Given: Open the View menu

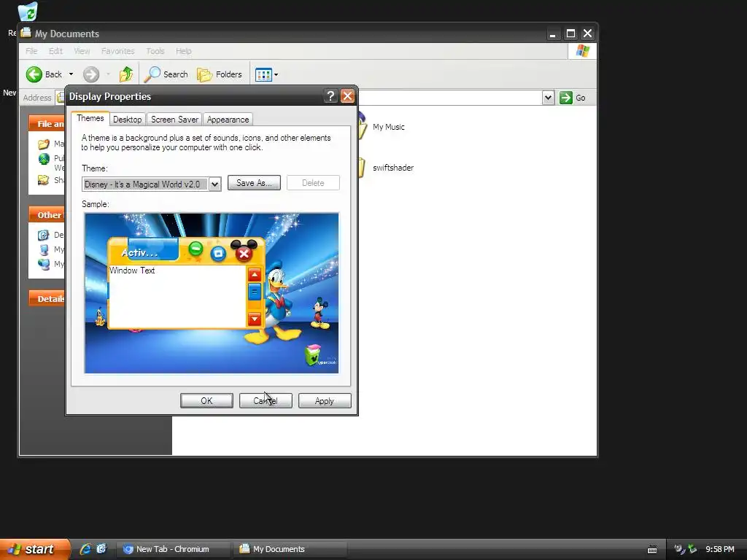Looking at the screenshot, I should 82,51.
